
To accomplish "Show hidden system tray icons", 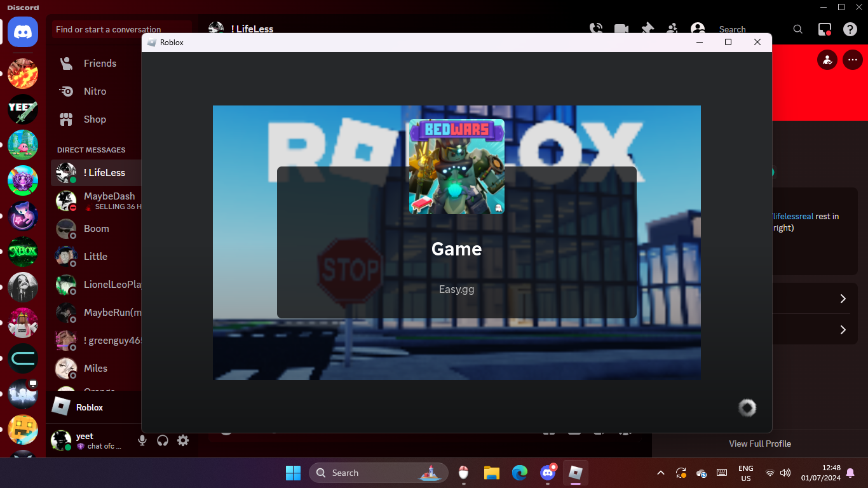I will [661, 473].
